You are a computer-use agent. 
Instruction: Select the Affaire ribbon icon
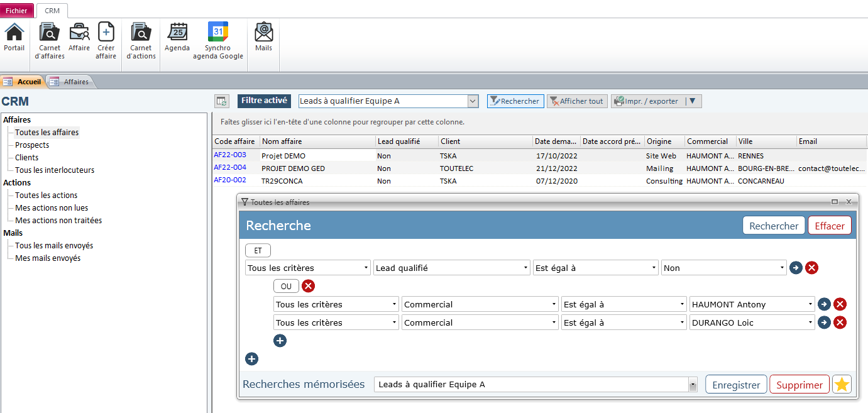point(79,39)
